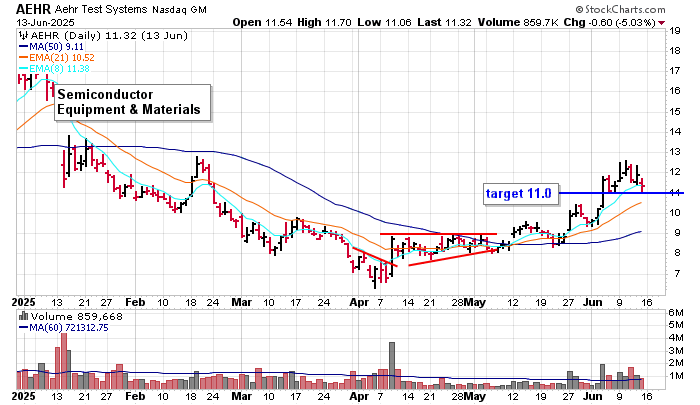
Task: Click the tallest red volume bar in January
Action: [x=64, y=361]
